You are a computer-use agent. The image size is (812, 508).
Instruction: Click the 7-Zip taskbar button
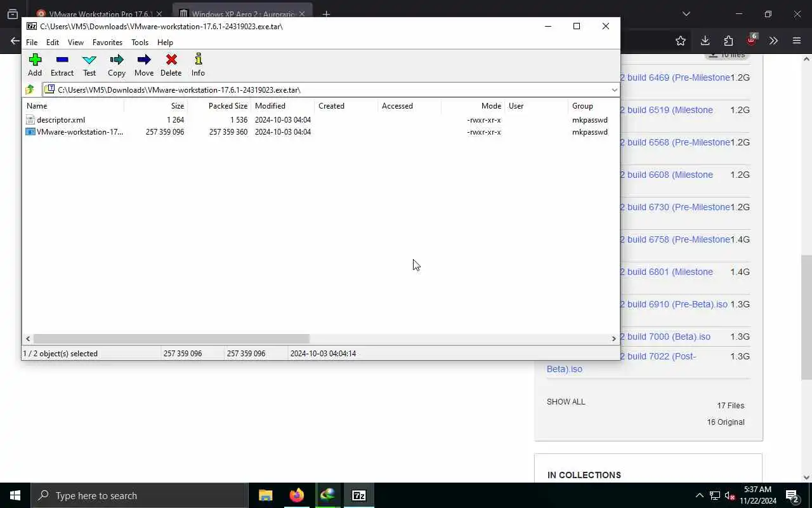[359, 495]
